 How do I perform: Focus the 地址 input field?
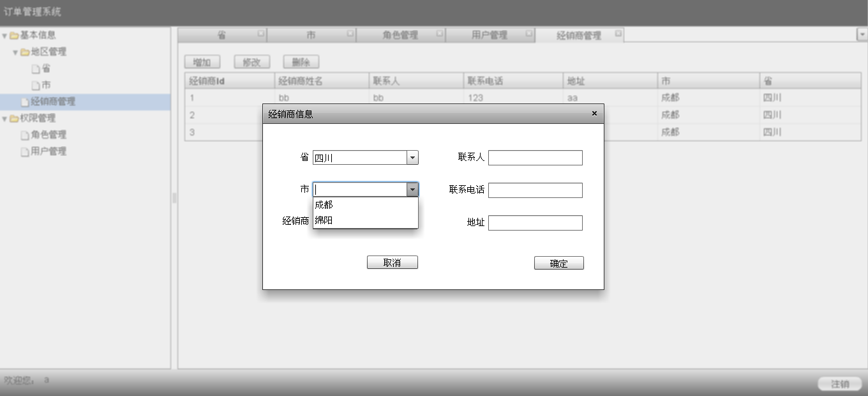535,223
